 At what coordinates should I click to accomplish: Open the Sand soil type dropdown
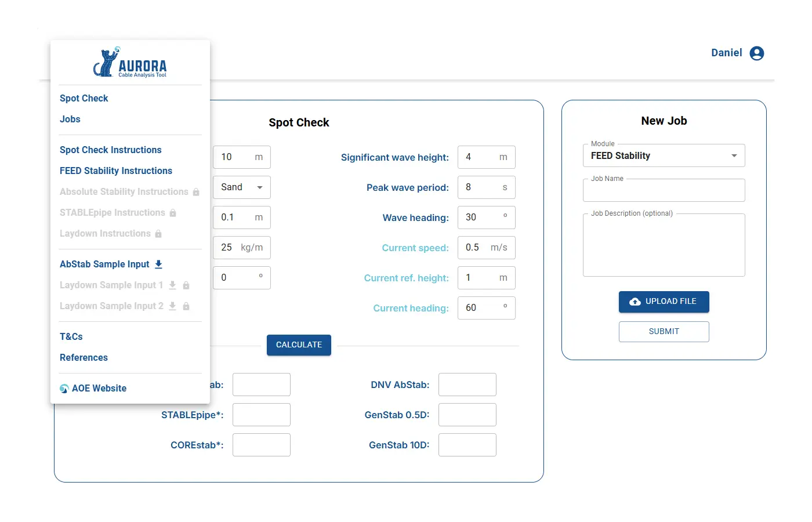tap(242, 187)
